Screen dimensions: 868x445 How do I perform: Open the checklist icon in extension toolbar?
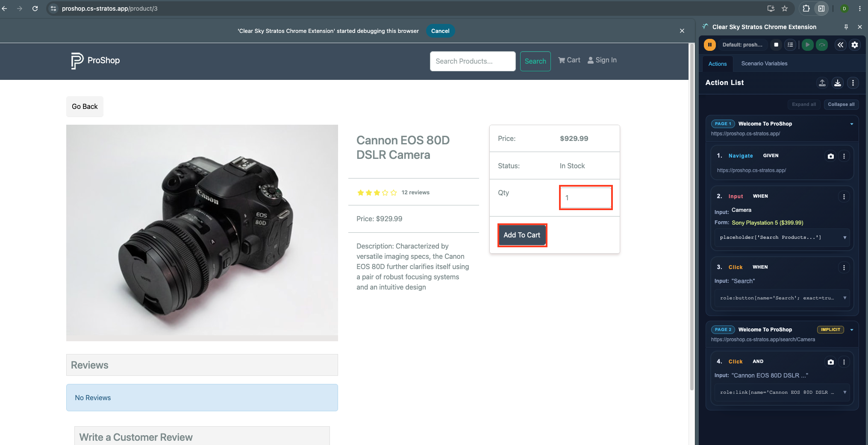pos(790,45)
